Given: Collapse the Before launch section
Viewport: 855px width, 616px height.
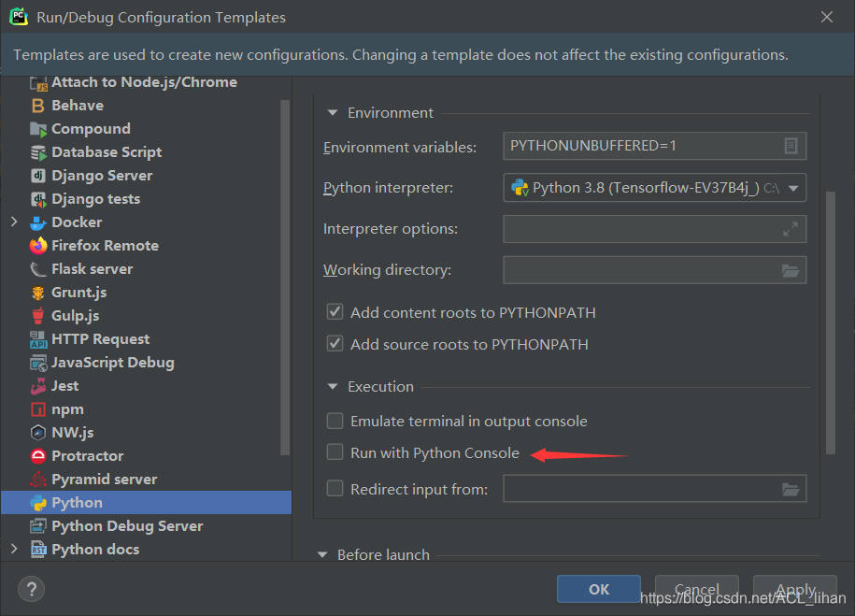Looking at the screenshot, I should [322, 555].
